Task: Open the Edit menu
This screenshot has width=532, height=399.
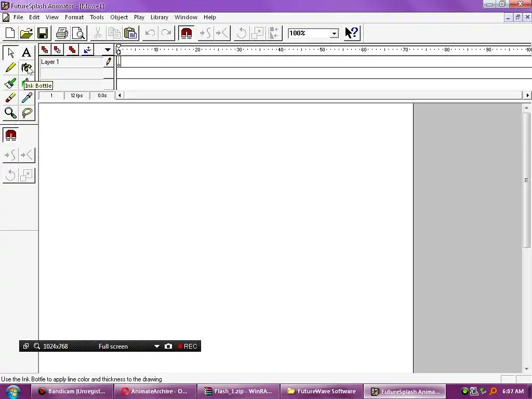Action: click(x=34, y=17)
